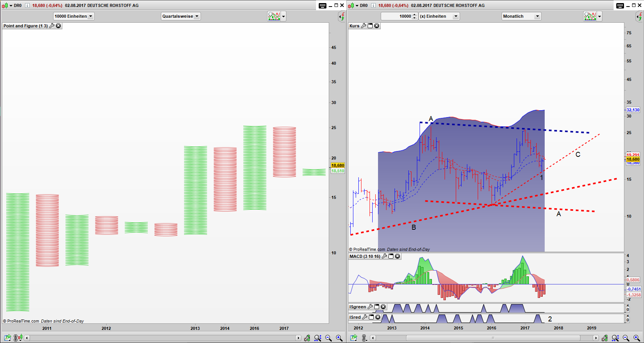
Task: Toggle Kurs panel maximize window icon
Action: (370, 26)
